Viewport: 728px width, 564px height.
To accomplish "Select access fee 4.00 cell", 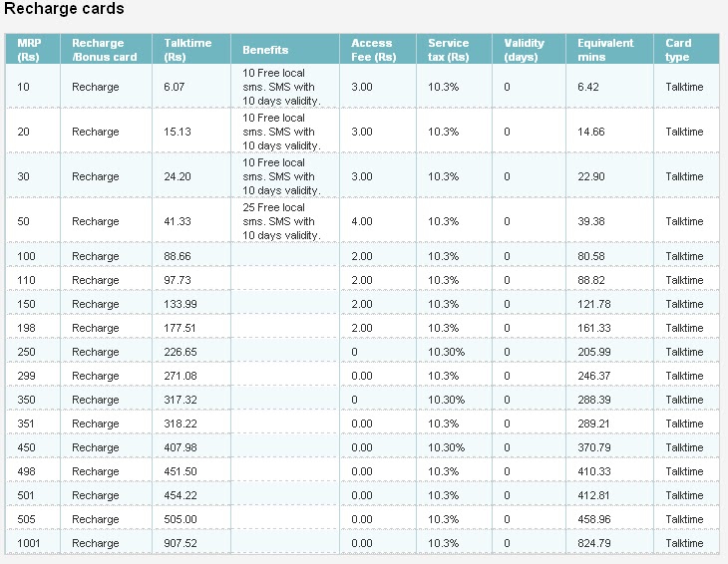I will (362, 221).
